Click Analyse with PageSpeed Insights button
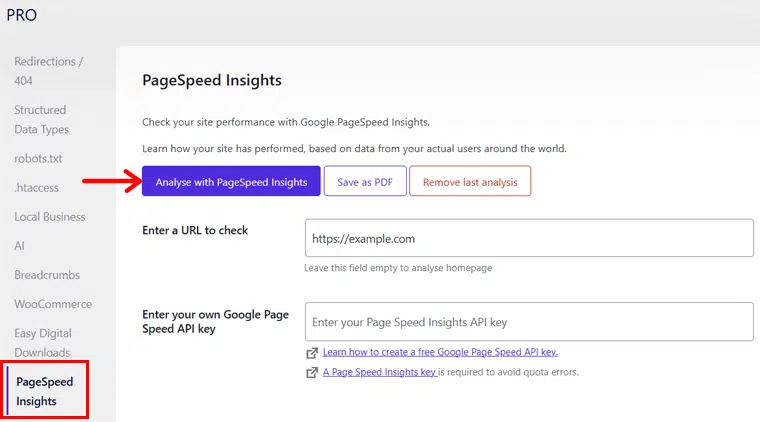Screen dimensions: 760x422 [231, 181]
